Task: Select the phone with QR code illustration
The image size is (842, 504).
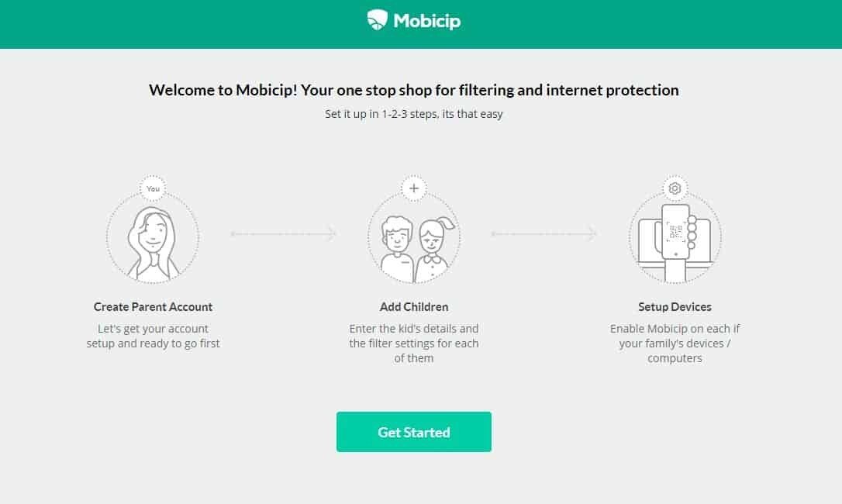Action: [676, 233]
